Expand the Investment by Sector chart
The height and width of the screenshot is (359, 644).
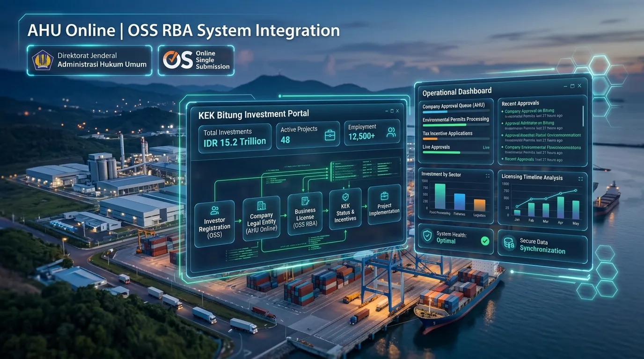click(x=488, y=175)
